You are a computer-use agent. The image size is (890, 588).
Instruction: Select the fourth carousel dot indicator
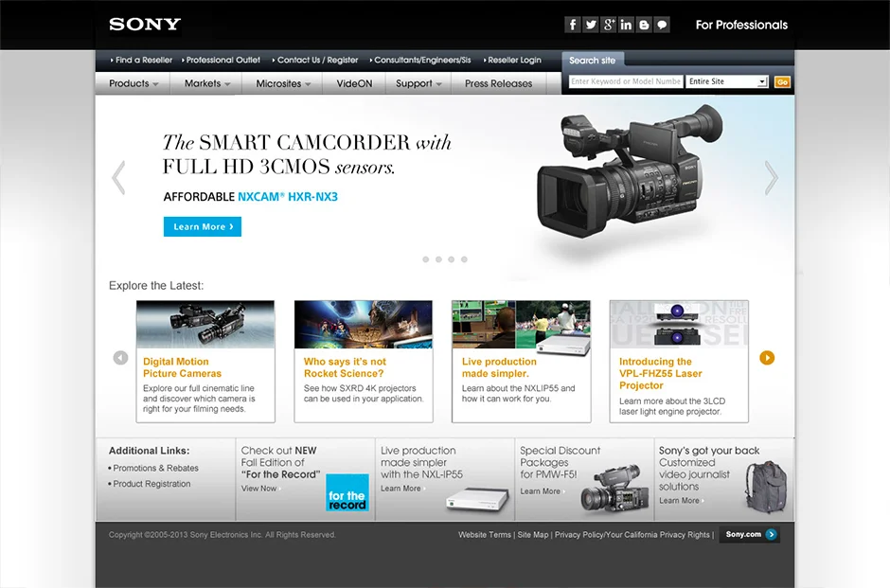pyautogui.click(x=464, y=259)
